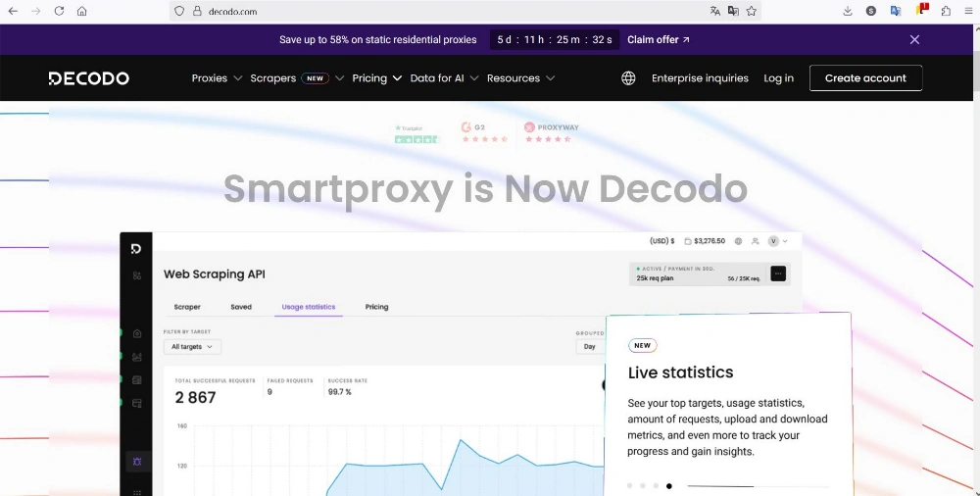Viewport: 980px width, 496px height.
Task: Switch to the dashboard Pricing tab
Action: pyautogui.click(x=376, y=307)
